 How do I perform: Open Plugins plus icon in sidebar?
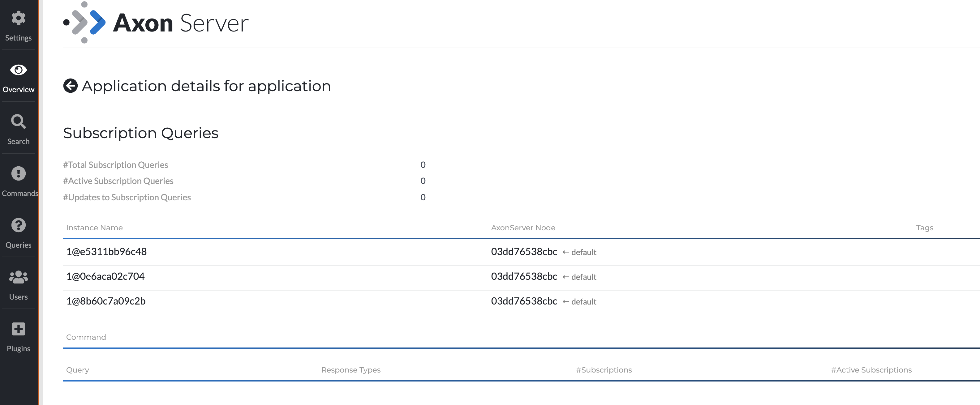pos(18,329)
